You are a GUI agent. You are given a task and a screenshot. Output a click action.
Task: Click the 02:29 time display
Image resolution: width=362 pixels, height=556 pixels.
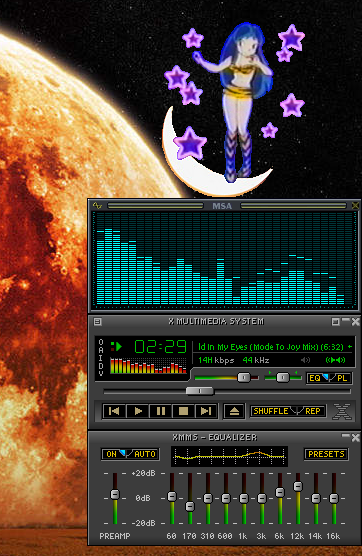coord(161,346)
